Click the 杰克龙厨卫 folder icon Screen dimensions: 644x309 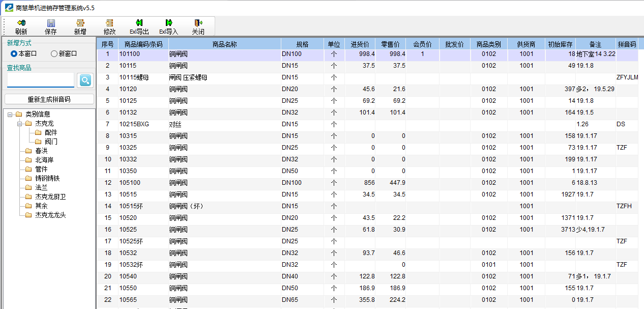pyautogui.click(x=28, y=196)
